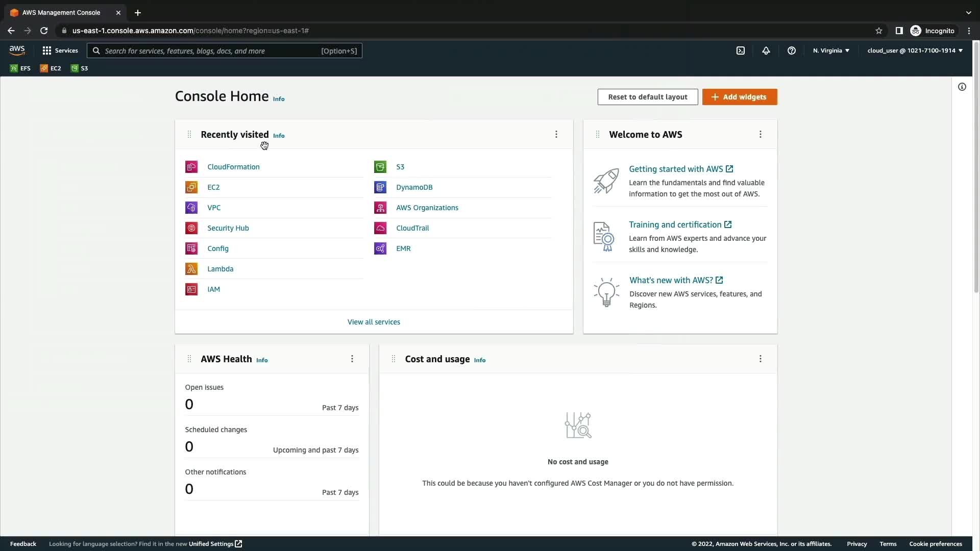
Task: Open the help question mark icon
Action: tap(791, 51)
